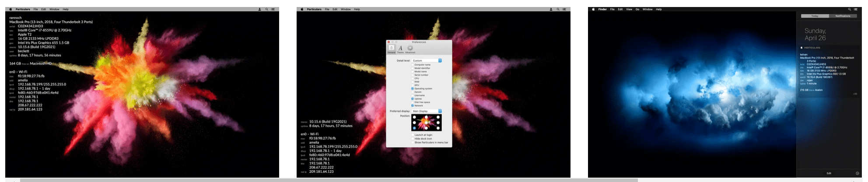
Task: Open the Advanced gear preferences icon
Action: (x=410, y=49)
